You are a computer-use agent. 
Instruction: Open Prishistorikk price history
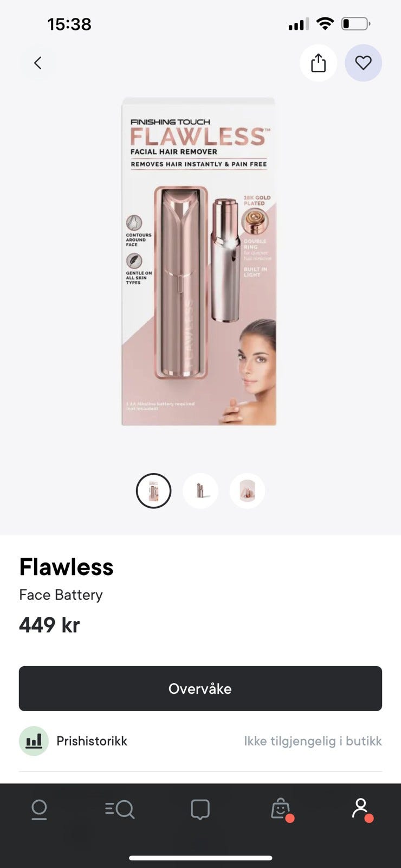(x=92, y=741)
